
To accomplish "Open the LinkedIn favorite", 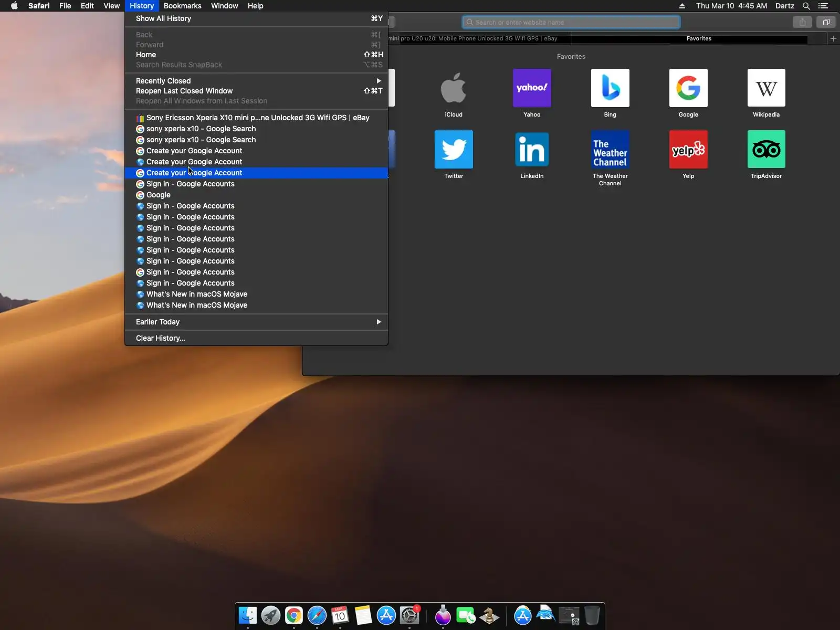I will pos(532,150).
